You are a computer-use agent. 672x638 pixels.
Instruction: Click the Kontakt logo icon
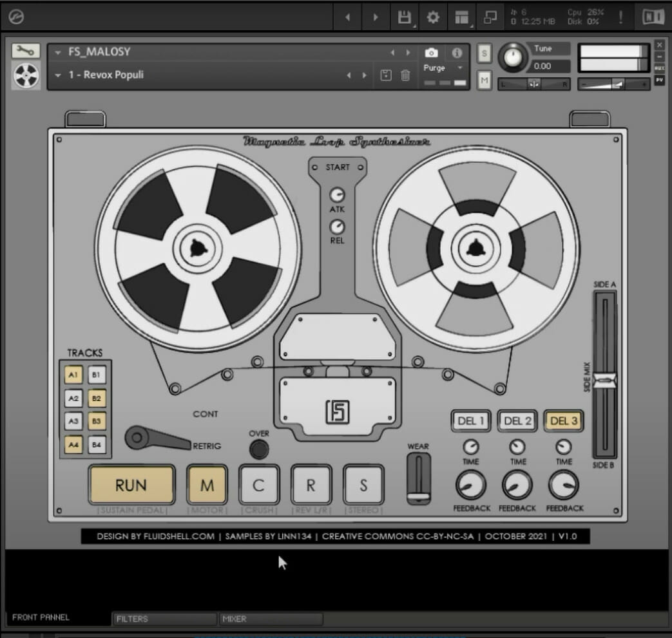(x=15, y=17)
